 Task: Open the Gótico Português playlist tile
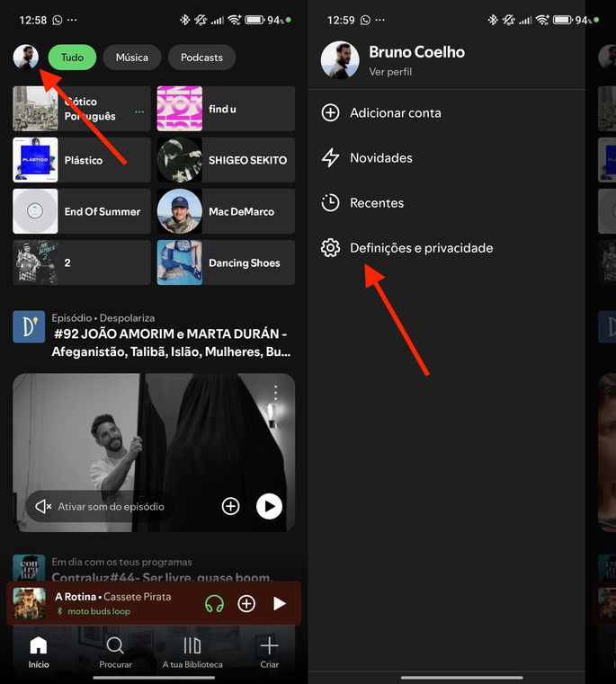point(82,109)
